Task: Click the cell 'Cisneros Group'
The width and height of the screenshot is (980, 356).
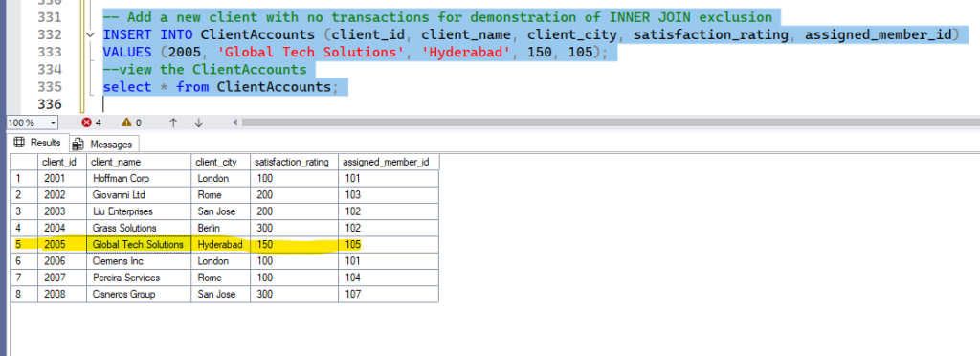Action: pyautogui.click(x=139, y=294)
